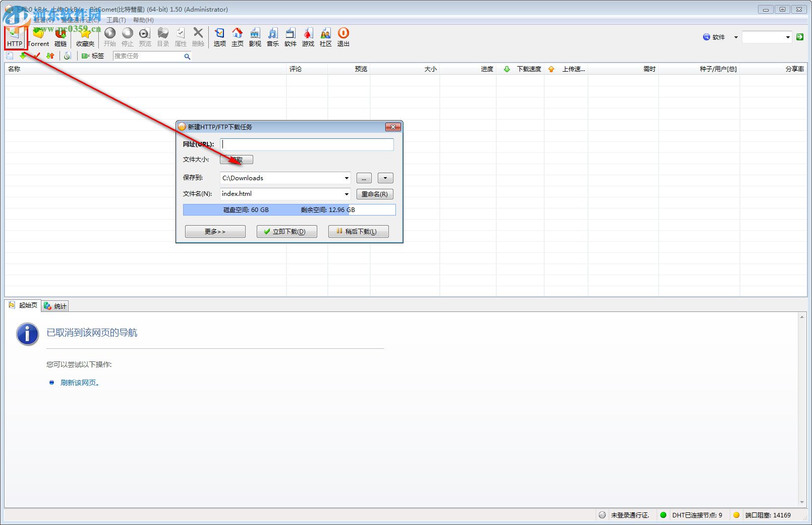The width and height of the screenshot is (812, 525).
Task: Open the small arrow button beside browse button
Action: tap(385, 178)
